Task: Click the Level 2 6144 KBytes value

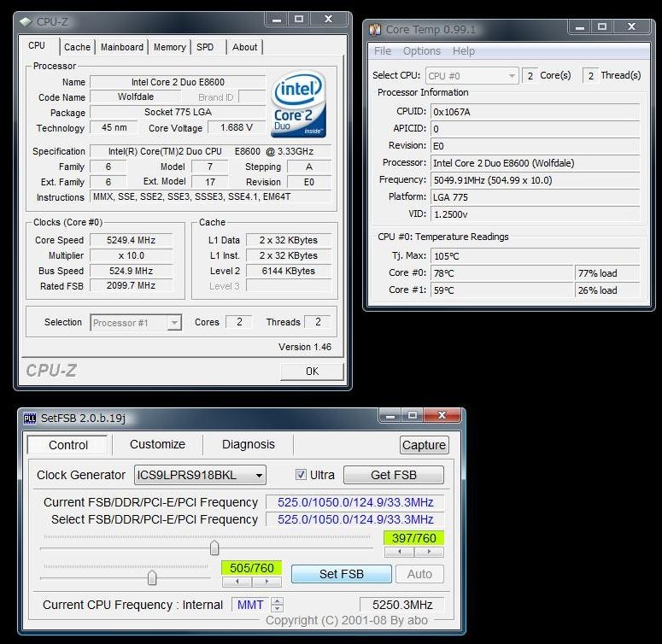Action: pos(289,271)
